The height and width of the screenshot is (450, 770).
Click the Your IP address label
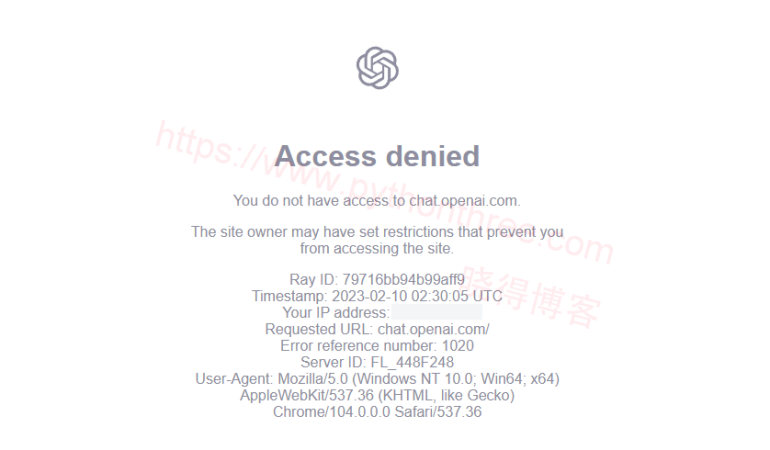(336, 312)
